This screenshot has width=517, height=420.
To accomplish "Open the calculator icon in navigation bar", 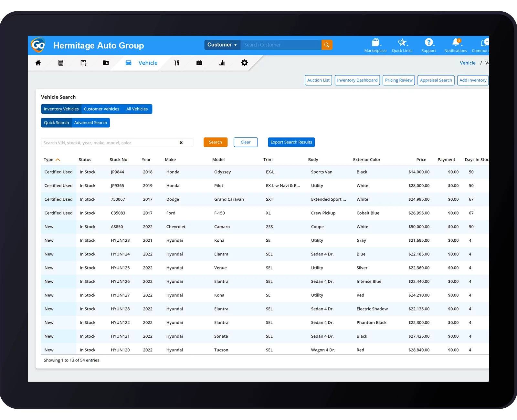I will 60,63.
